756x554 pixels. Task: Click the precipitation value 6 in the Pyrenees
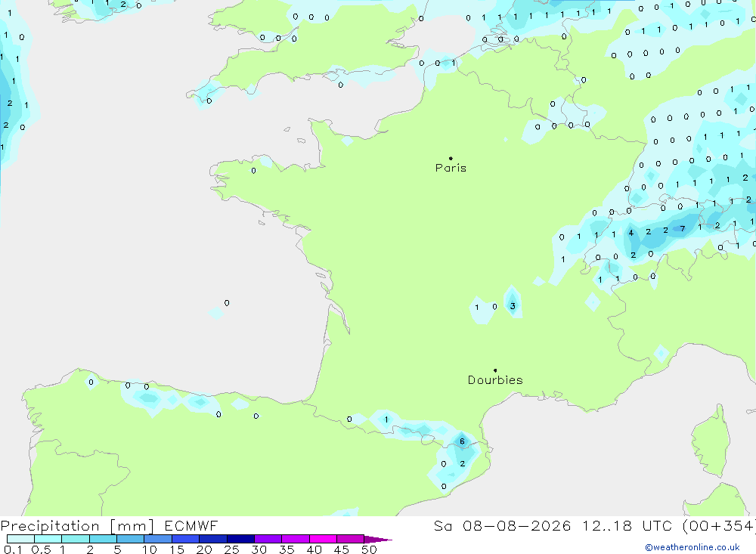tap(462, 441)
